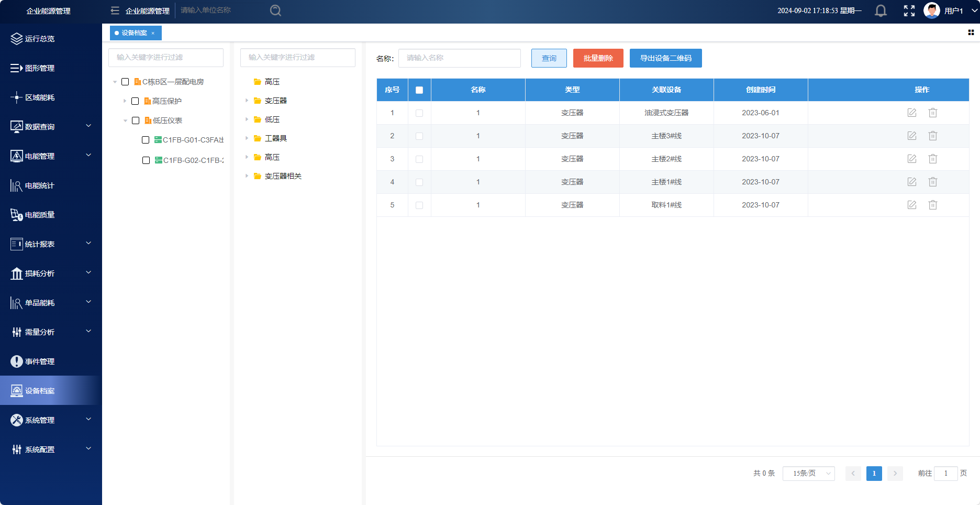The width and height of the screenshot is (980, 505).
Task: Click the 查询 button
Action: (x=549, y=58)
